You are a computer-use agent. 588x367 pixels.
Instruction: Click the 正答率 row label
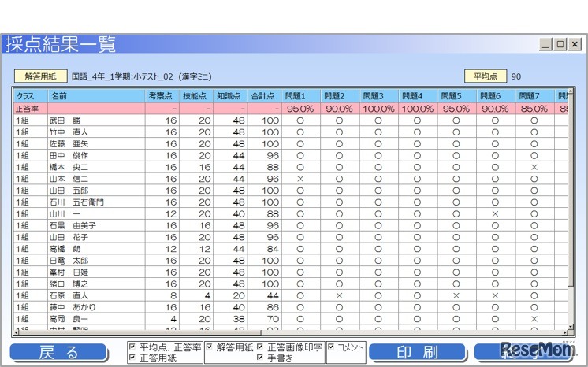[x=27, y=109]
